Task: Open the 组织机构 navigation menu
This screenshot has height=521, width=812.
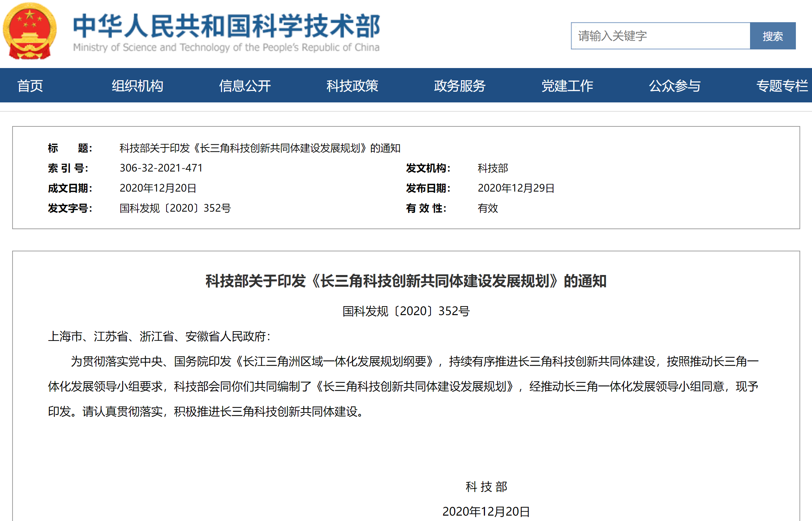Action: (x=137, y=86)
